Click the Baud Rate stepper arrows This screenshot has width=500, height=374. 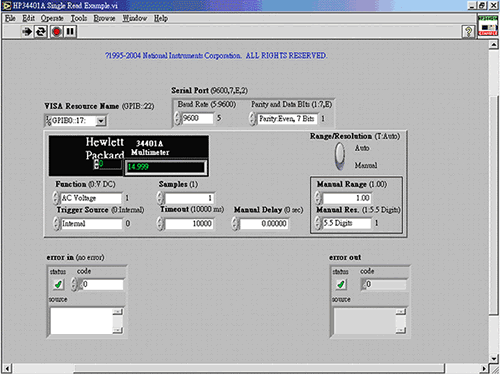[178, 118]
